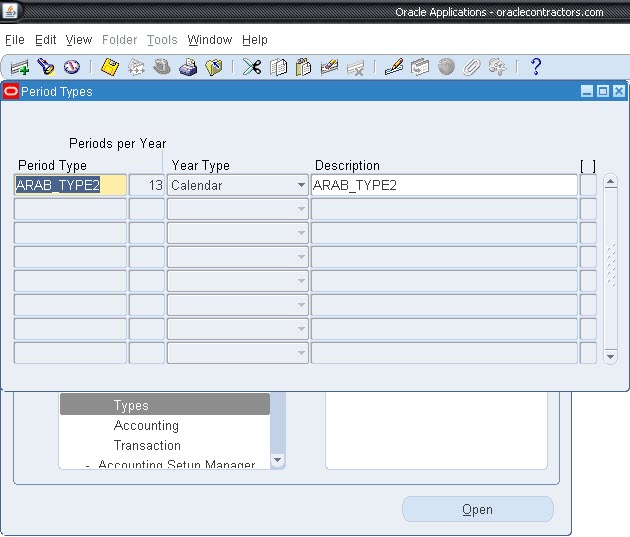The image size is (630, 537).
Task: Click the Close Form toolbar icon
Action: pos(214,67)
